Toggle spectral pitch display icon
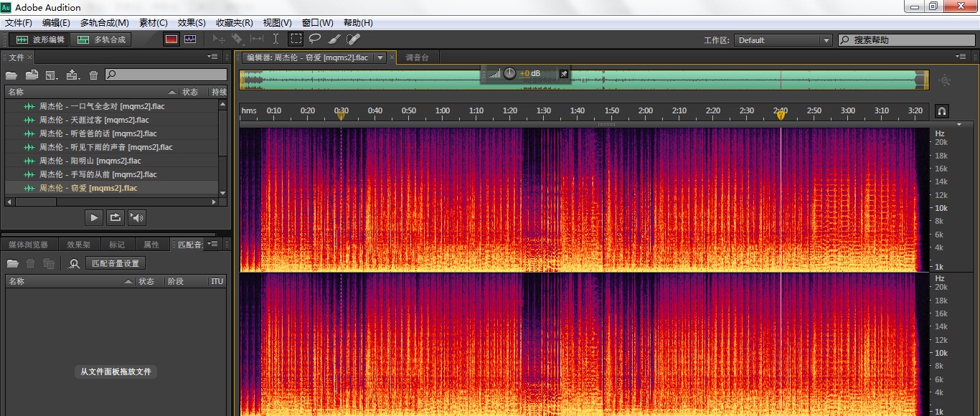This screenshot has height=416, width=980. 190,39
